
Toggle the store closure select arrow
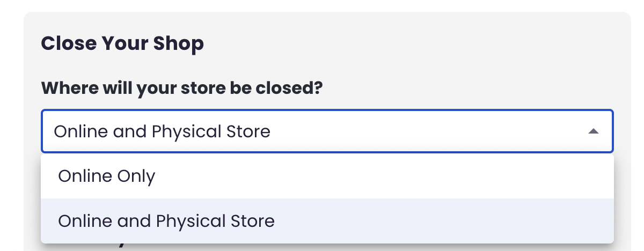pos(593,131)
